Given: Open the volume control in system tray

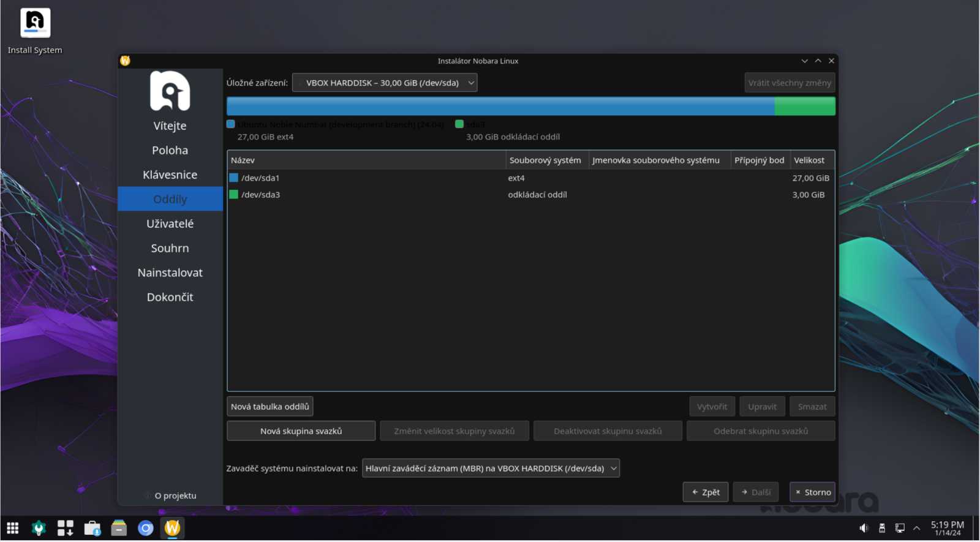Looking at the screenshot, I should 864,528.
